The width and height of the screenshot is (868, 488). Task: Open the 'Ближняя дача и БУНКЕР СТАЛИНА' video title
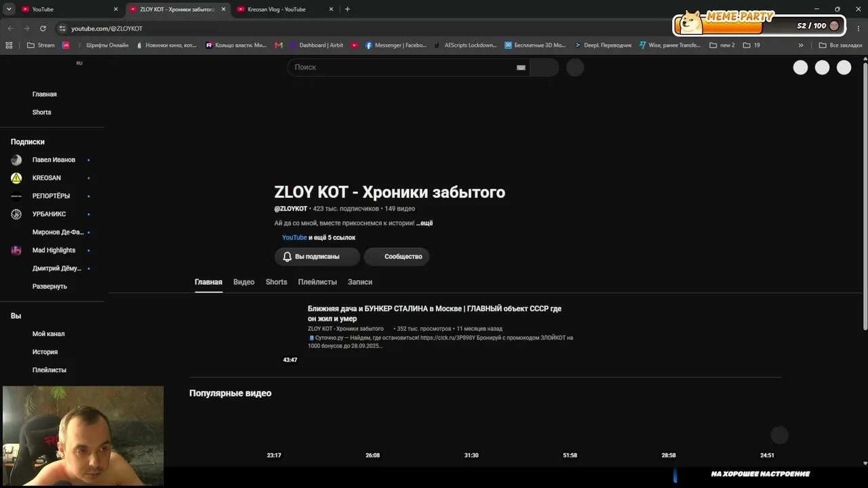435,314
